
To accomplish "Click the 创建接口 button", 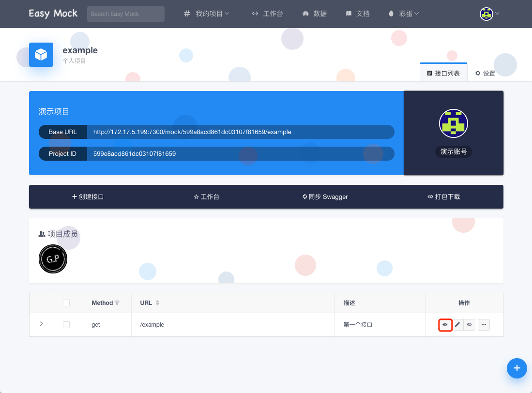I will [88, 196].
